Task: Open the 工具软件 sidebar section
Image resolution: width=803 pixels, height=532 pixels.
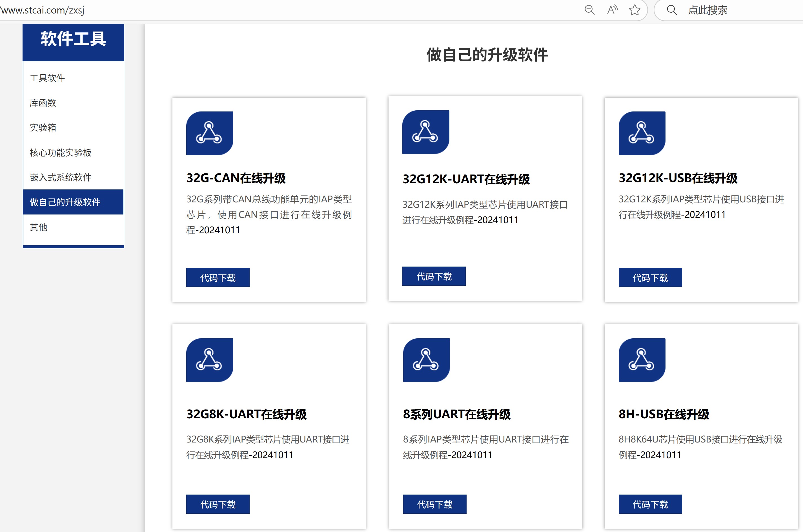Action: [48, 78]
